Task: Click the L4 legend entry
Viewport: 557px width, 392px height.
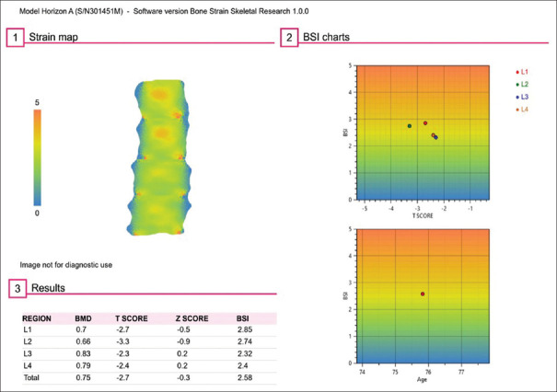Action: (522, 110)
